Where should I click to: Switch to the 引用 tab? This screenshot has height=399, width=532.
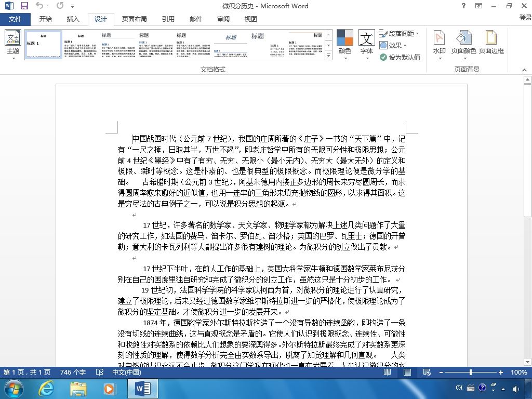coord(168,19)
